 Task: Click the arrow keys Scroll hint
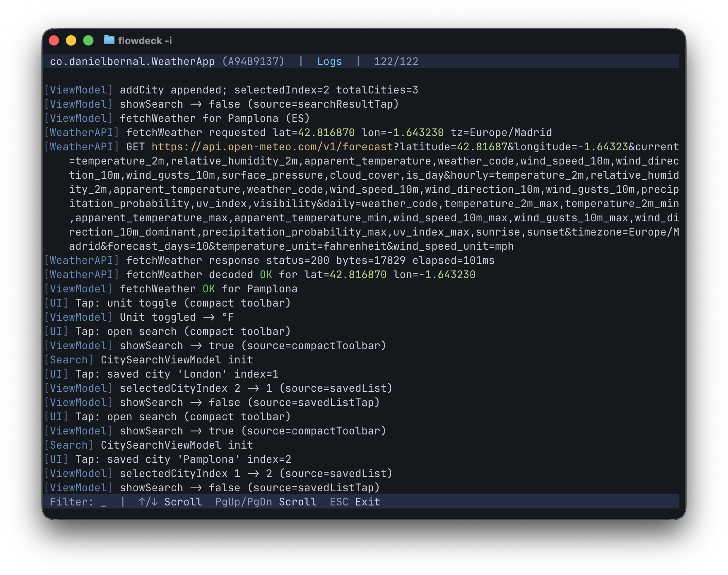[170, 502]
